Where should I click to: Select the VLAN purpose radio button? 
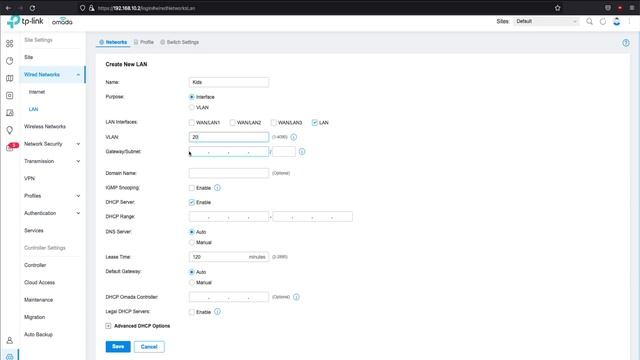coord(191,108)
